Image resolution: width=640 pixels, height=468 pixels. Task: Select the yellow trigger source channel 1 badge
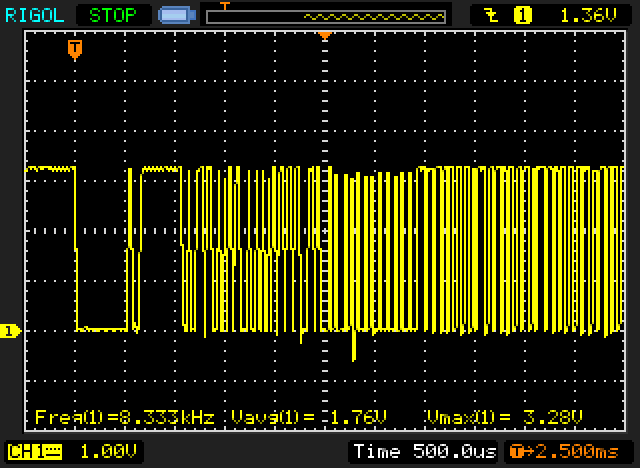(x=522, y=15)
